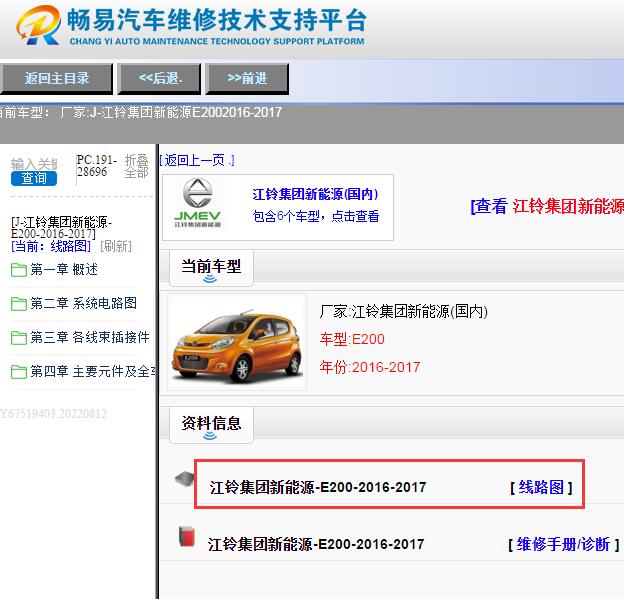Open the 第三章 各线束插接件 folder icon
624x599 pixels.
[x=18, y=338]
